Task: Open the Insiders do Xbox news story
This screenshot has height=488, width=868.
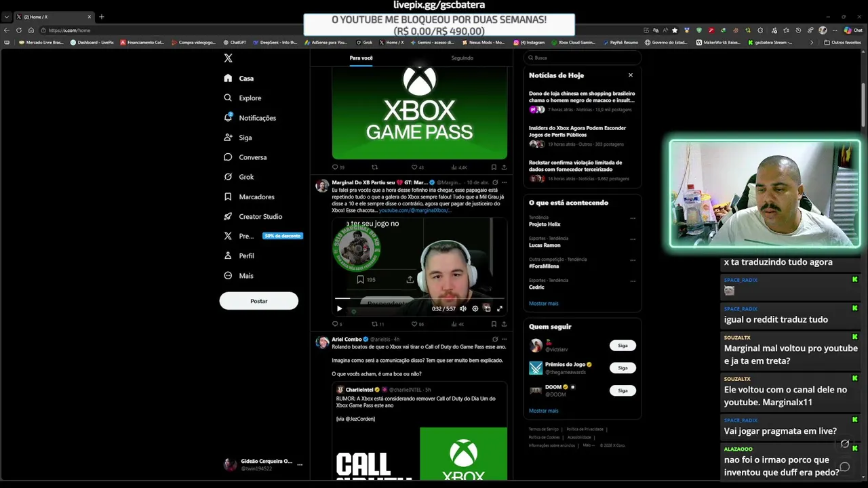Action: click(x=582, y=136)
